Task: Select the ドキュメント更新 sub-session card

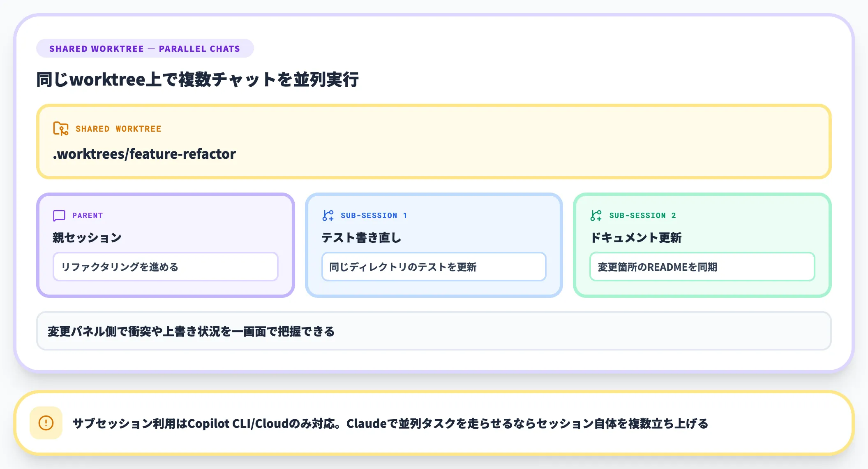Action: click(x=702, y=245)
